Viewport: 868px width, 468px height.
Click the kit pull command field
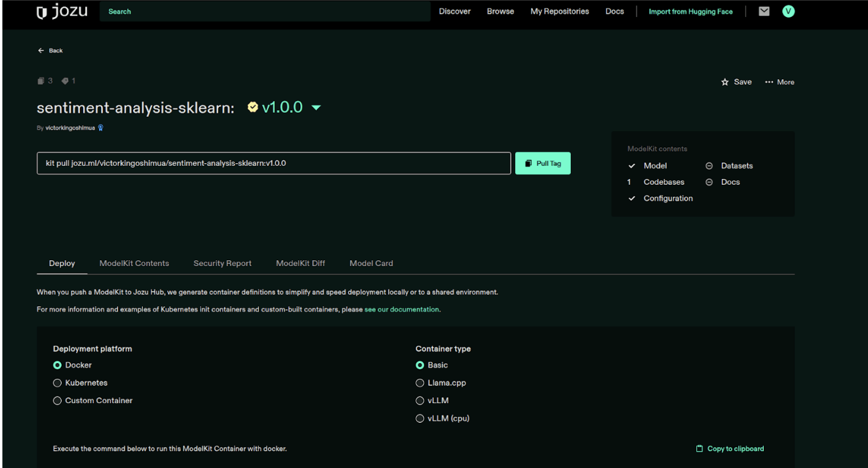pyautogui.click(x=273, y=163)
